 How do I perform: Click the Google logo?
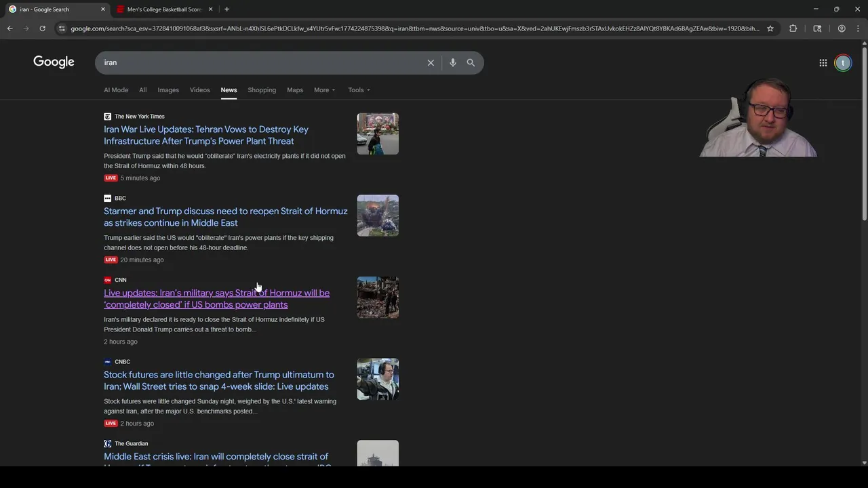click(54, 62)
